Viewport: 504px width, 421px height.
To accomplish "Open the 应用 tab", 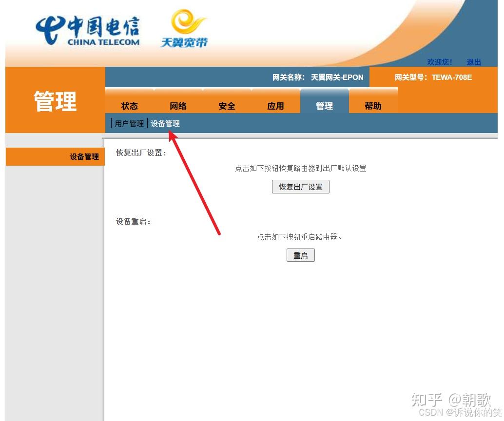I will coord(276,106).
